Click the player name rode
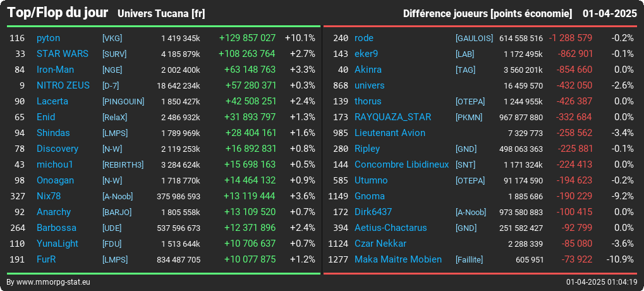Viewport: 644px width, 291px height. coord(364,38)
